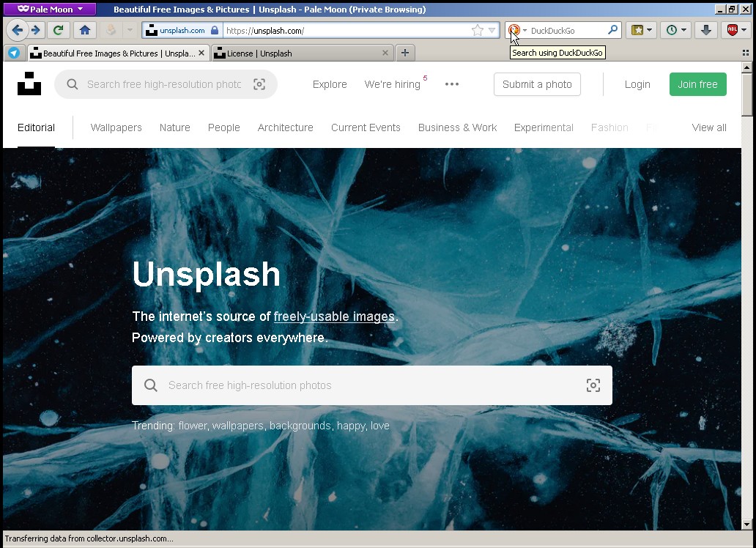Image resolution: width=756 pixels, height=548 pixels.
Task: Open the DuckDuckGo search engine icon
Action: click(x=514, y=30)
